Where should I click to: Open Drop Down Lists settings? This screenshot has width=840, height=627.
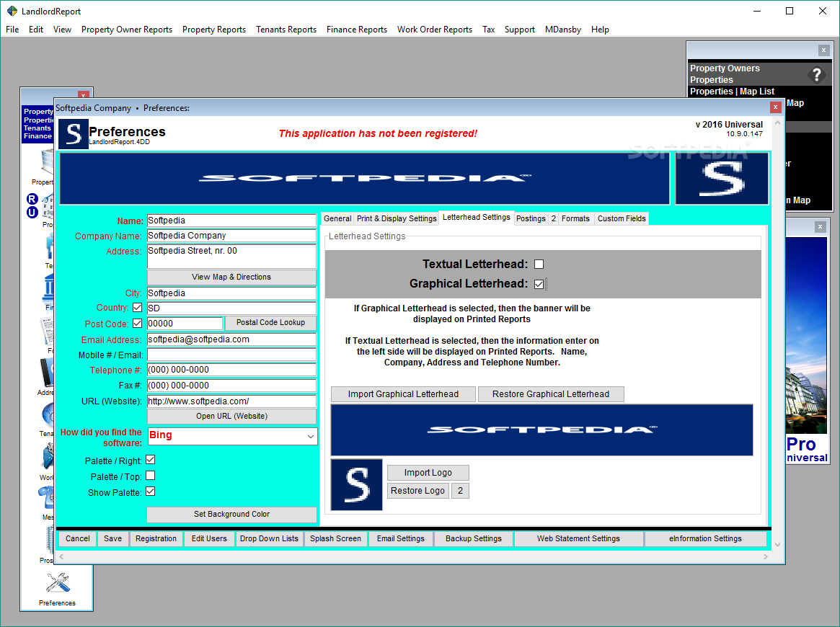point(269,538)
